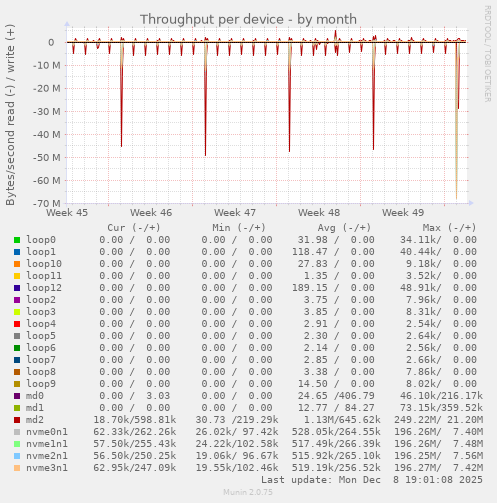Image resolution: width=497 pixels, height=503 pixels.
Task: Click nvme0n1 average value '528.05k/264.55k'
Action: coord(336,432)
